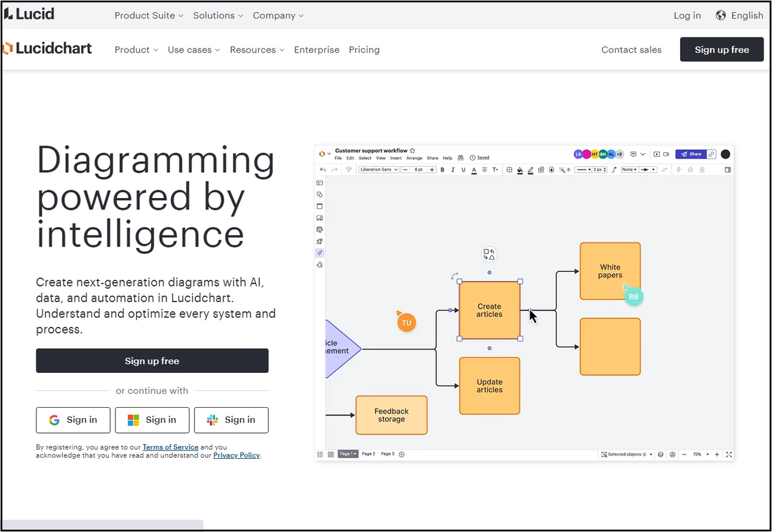
Task: Open the layers icon in status bar
Action: (x=661, y=454)
